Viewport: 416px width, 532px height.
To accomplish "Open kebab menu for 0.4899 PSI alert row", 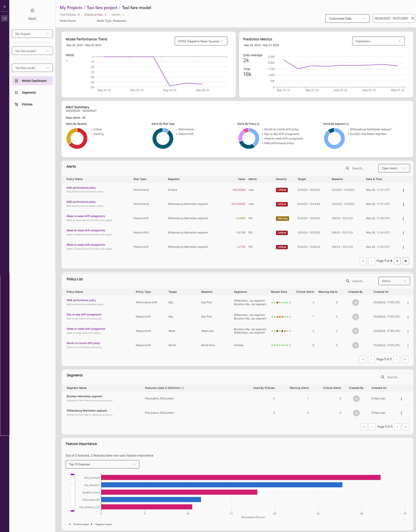I will click(x=403, y=219).
